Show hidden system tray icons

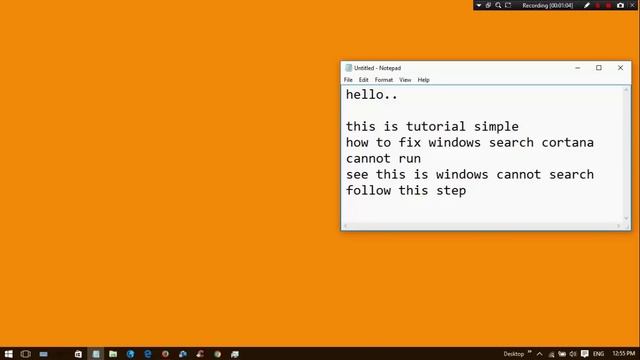(540, 354)
